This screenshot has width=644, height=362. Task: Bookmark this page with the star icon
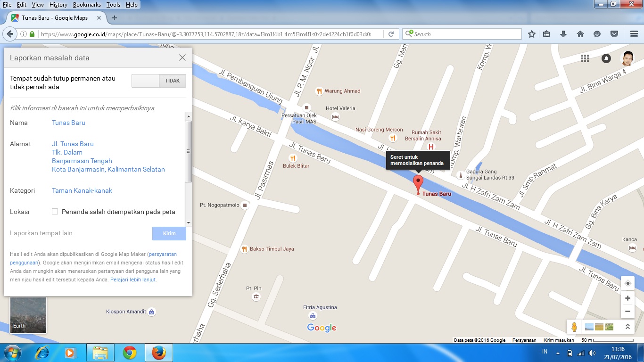pyautogui.click(x=532, y=34)
